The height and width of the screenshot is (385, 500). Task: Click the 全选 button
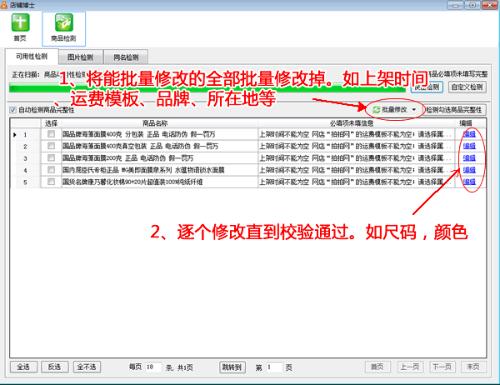(23, 367)
